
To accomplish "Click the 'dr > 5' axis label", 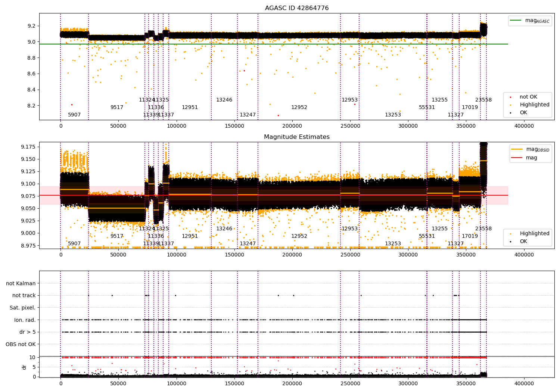I will [x=28, y=332].
